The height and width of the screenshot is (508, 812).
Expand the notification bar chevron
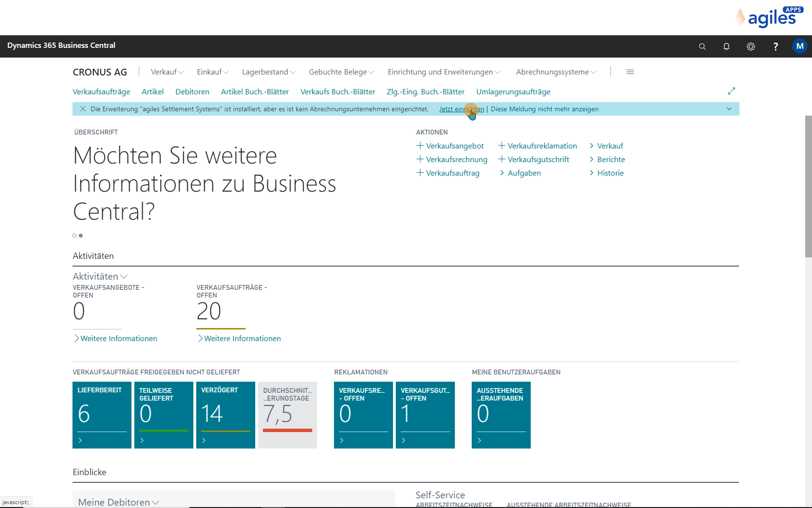pyautogui.click(x=729, y=109)
